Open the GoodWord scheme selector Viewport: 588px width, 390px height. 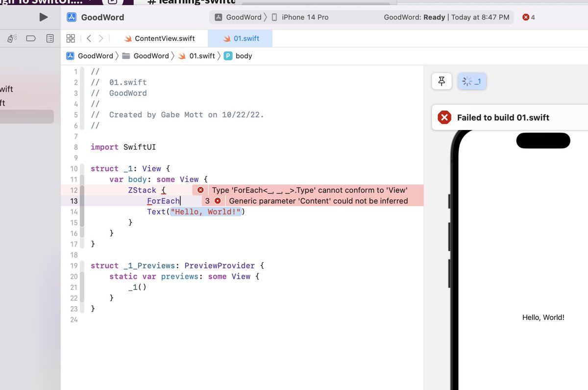click(238, 17)
